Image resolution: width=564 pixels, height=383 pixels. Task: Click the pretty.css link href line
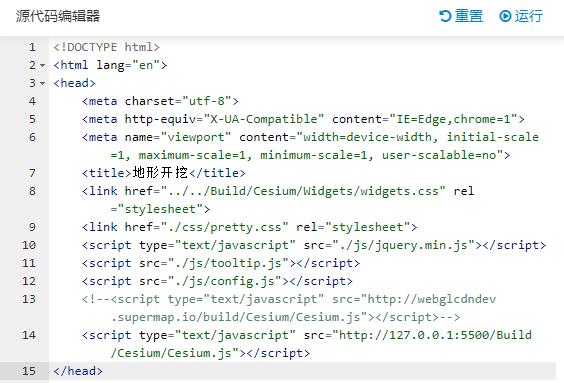pyautogui.click(x=249, y=227)
